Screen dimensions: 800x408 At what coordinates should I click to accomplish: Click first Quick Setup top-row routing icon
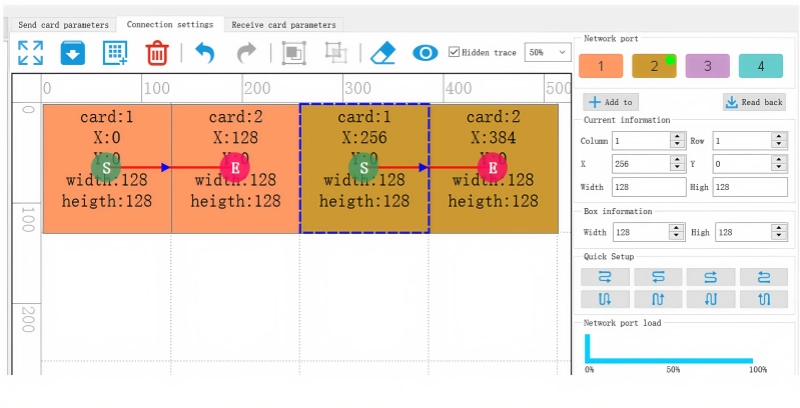(605, 277)
